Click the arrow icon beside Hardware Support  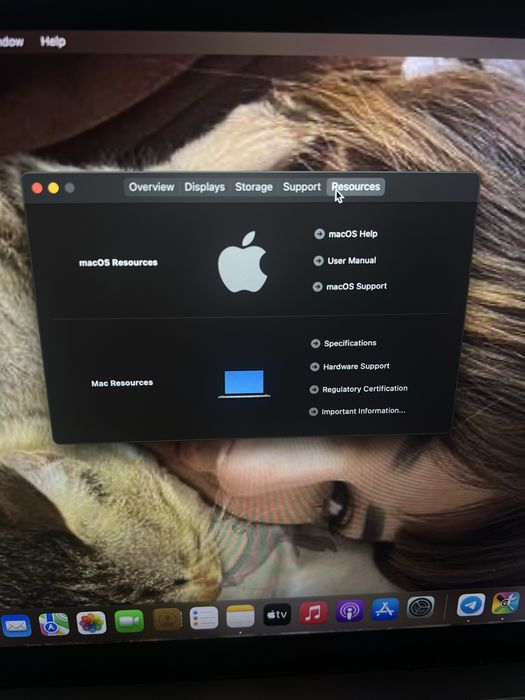tap(314, 367)
